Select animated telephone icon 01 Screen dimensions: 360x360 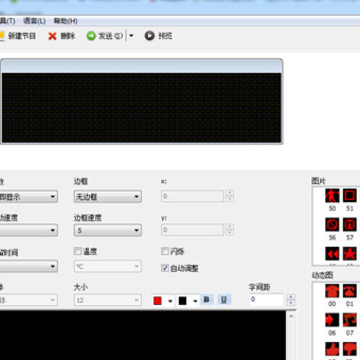click(x=350, y=291)
